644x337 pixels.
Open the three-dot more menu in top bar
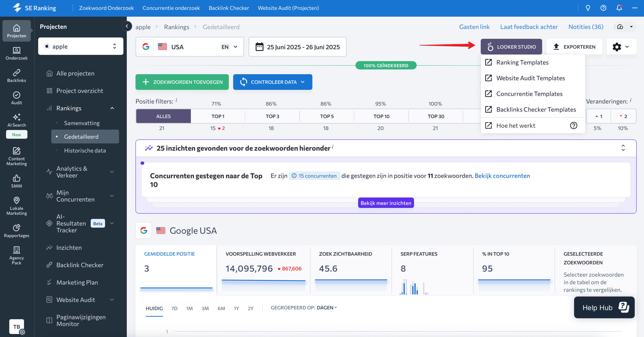click(635, 8)
